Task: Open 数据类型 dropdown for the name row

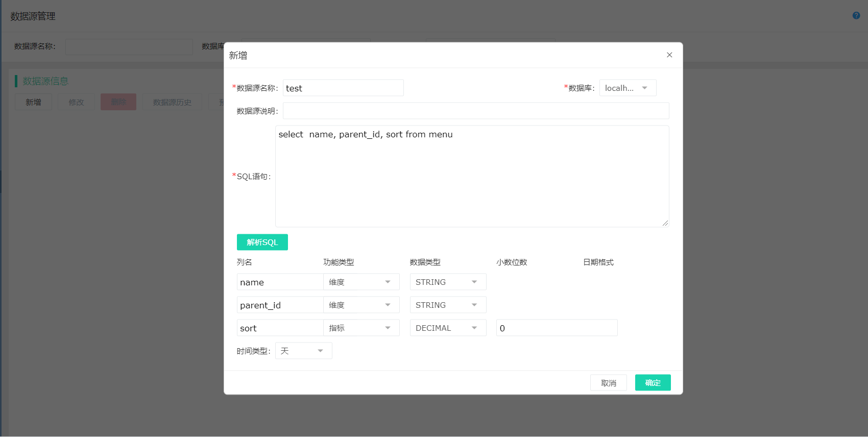Action: [448, 282]
